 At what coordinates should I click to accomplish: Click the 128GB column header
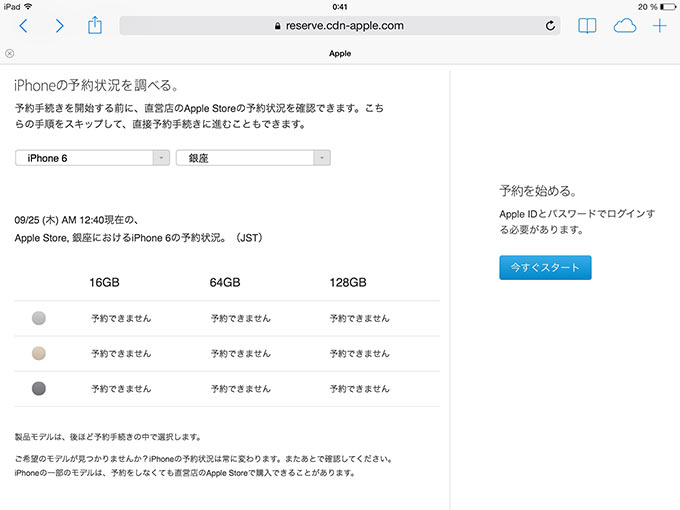click(x=348, y=282)
